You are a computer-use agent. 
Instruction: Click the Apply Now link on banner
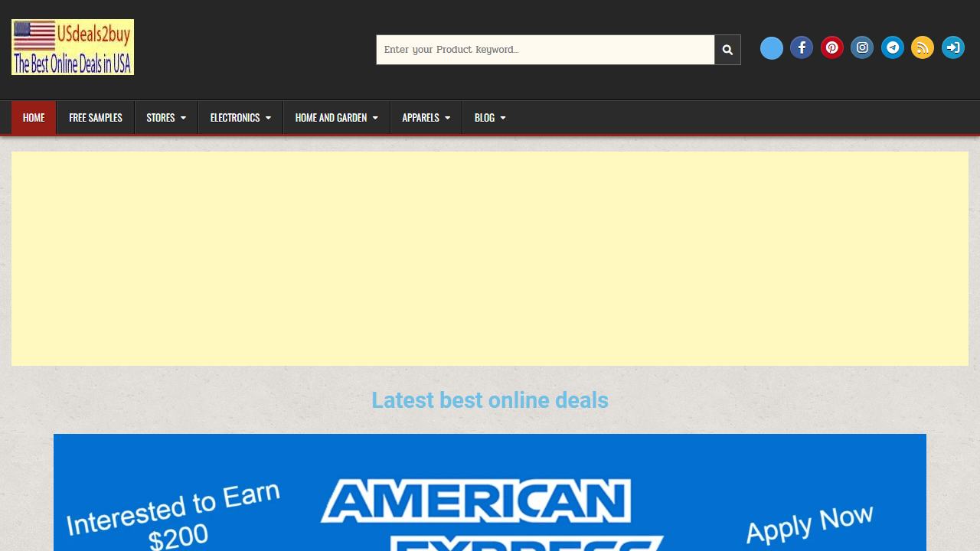pyautogui.click(x=808, y=523)
